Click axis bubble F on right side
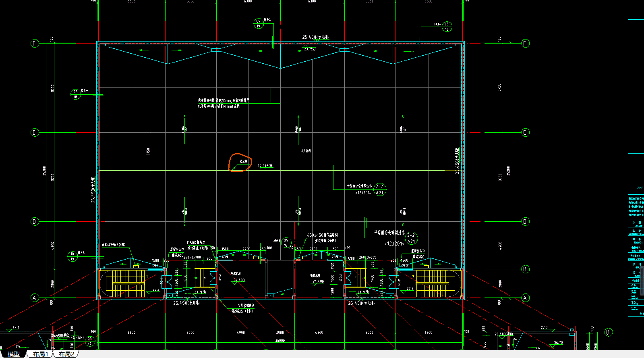The height and width of the screenshot is (358, 644). tap(525, 43)
